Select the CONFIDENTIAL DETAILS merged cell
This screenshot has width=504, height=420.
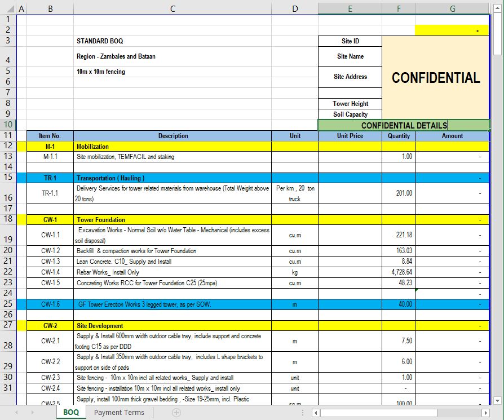click(404, 125)
